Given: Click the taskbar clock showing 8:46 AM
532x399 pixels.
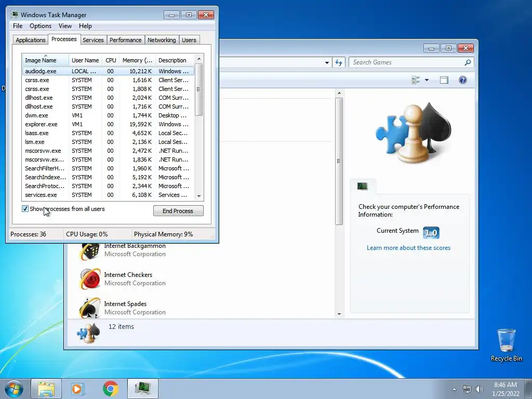Looking at the screenshot, I should (x=506, y=389).
